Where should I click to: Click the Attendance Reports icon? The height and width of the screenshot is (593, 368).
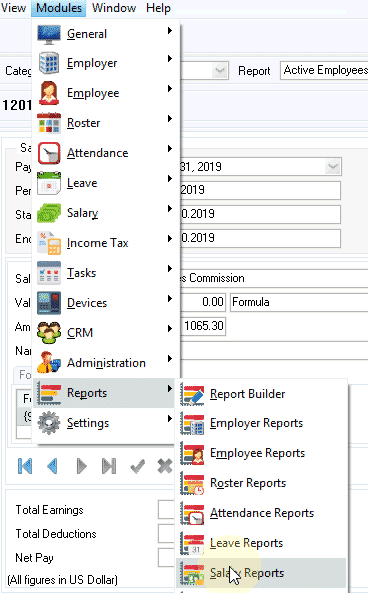pos(192,513)
